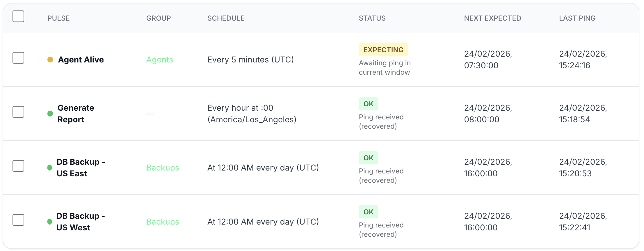This screenshot has width=644, height=251.
Task: Open the Backups group for DB Backup - US East
Action: 163,168
